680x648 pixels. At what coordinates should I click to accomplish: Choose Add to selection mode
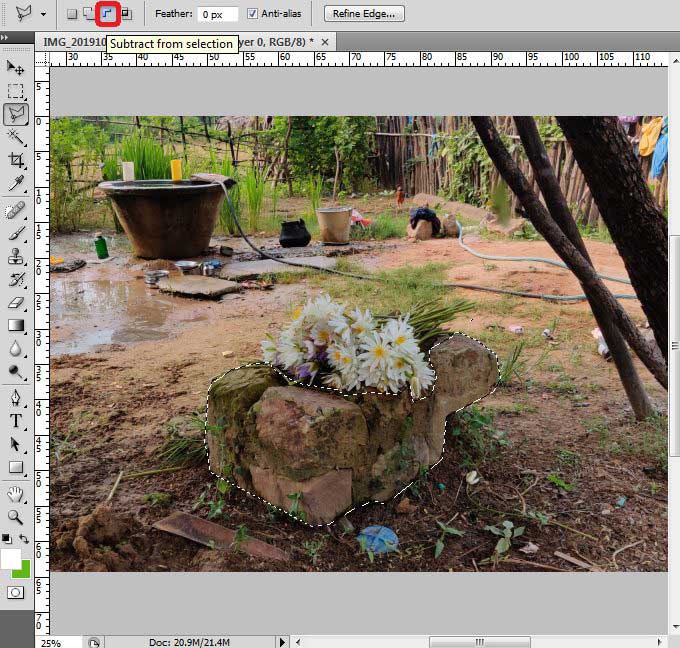tap(89, 14)
